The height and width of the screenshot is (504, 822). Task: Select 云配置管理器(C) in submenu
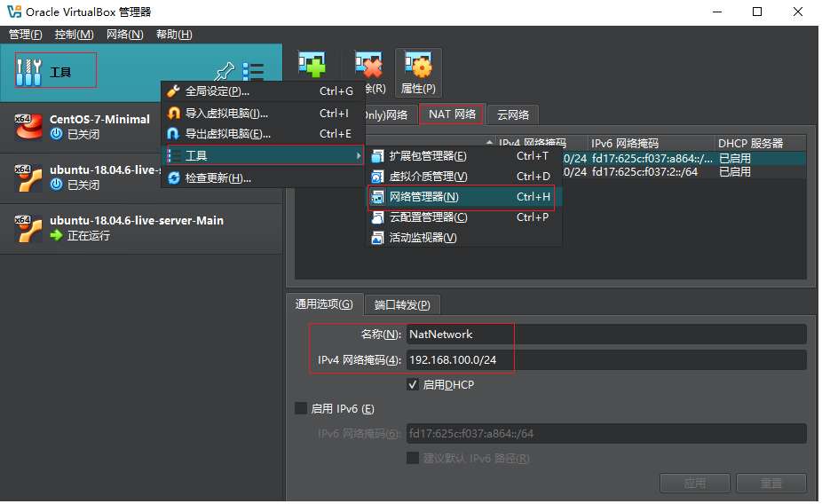[464, 217]
